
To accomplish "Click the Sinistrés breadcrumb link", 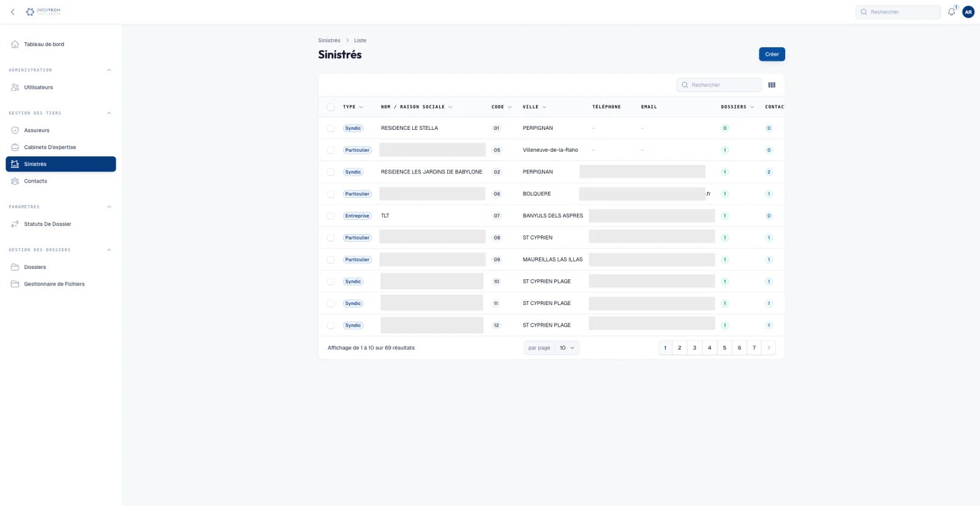I will click(x=329, y=40).
